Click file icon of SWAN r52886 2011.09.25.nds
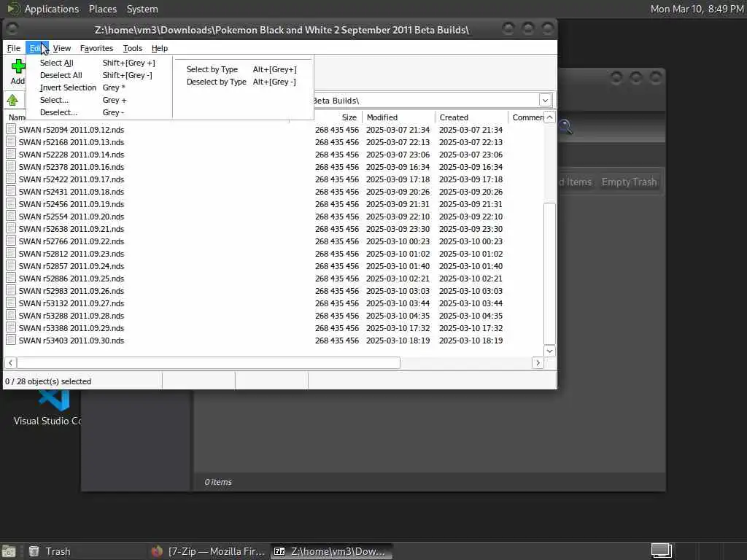747x560 pixels. [11, 278]
